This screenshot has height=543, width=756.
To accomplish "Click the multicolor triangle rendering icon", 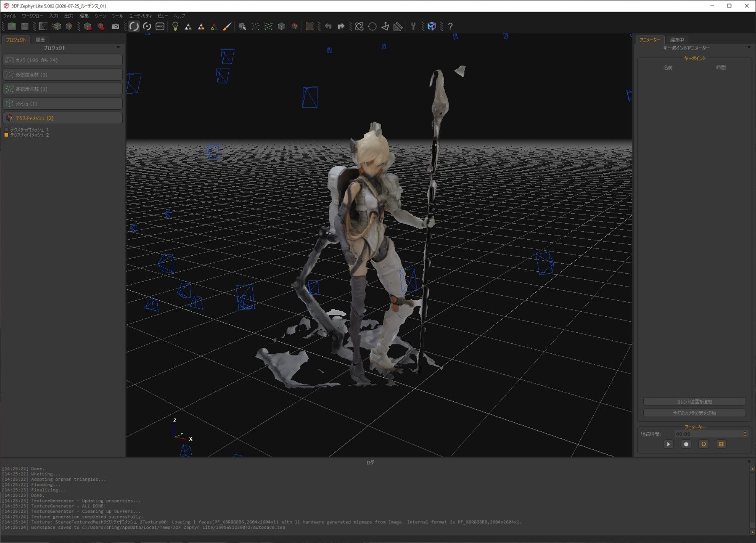I will click(214, 27).
